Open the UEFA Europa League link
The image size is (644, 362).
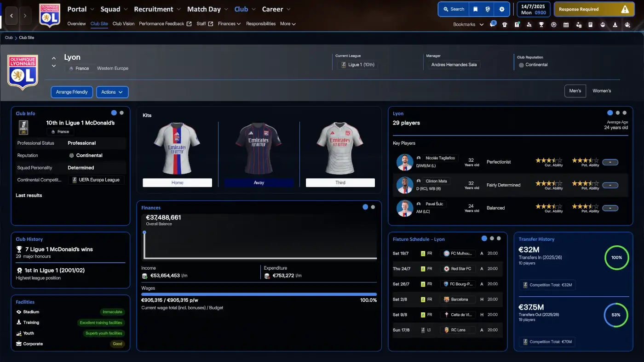96,180
